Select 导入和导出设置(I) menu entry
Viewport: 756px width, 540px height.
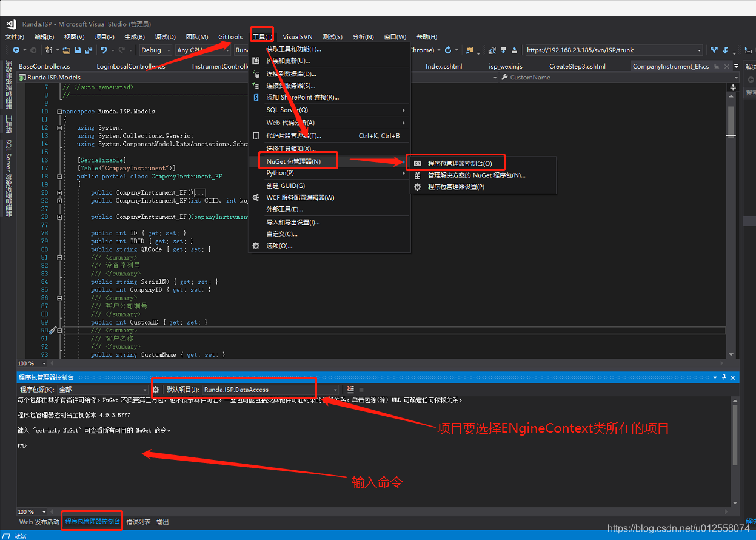[x=329, y=222]
